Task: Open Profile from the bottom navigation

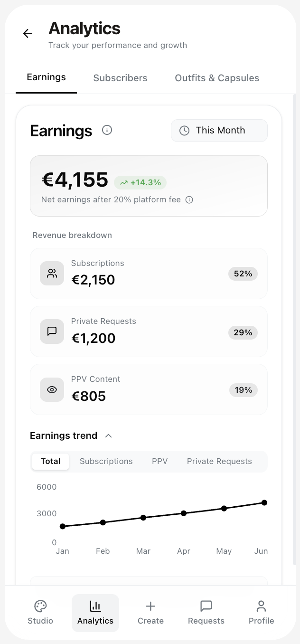Action: [x=261, y=613]
